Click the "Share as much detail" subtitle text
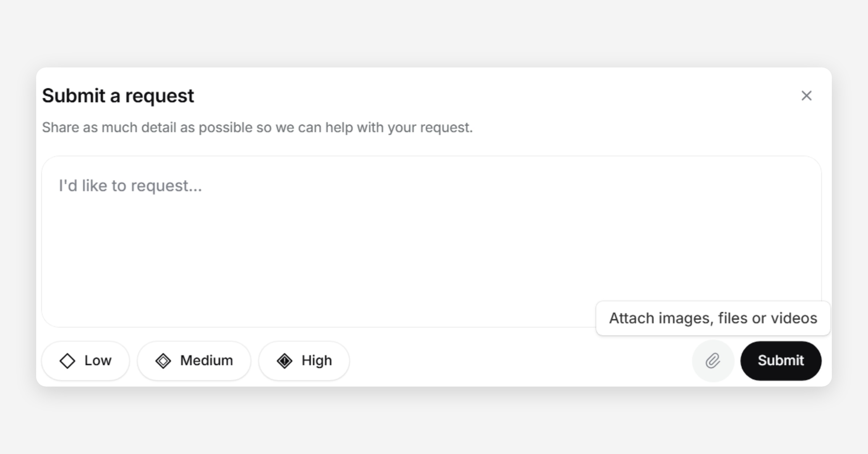Viewport: 868px width, 454px height. [257, 127]
